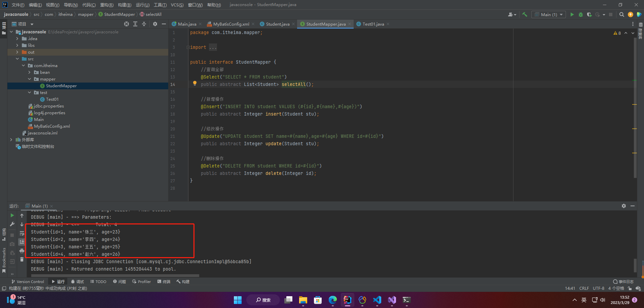The height and width of the screenshot is (308, 644).
Task: Open the Version Control tool window button
Action: click(x=28, y=282)
